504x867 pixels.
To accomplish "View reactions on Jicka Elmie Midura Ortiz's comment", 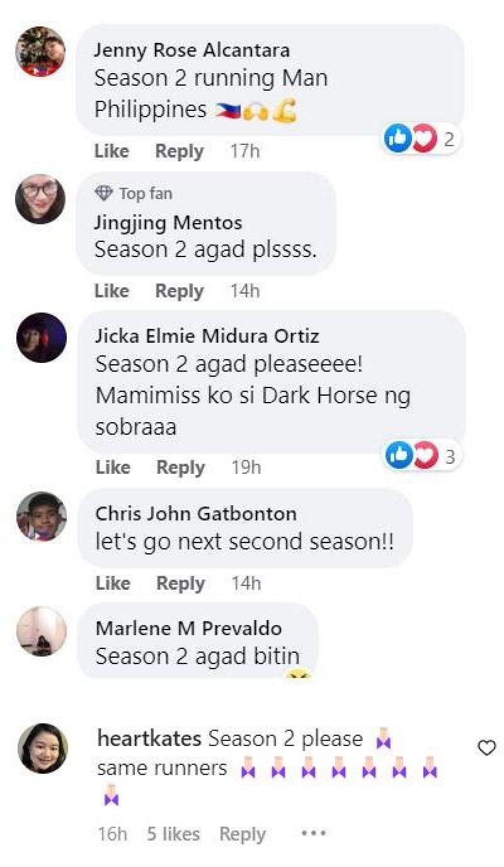I will (x=421, y=456).
